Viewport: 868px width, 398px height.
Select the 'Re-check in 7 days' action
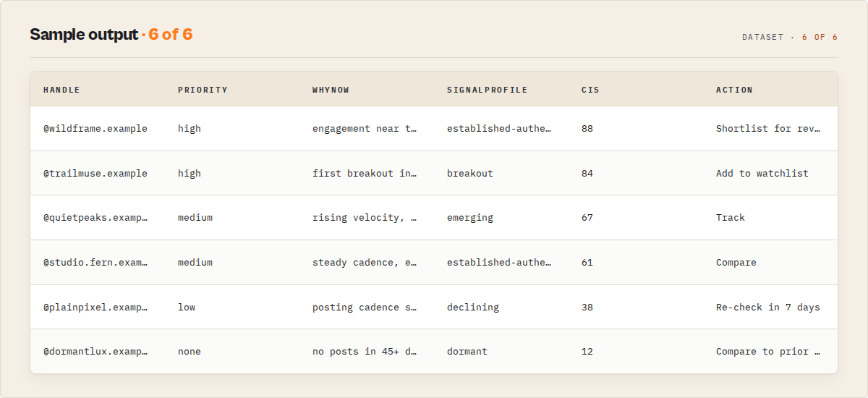coord(768,308)
